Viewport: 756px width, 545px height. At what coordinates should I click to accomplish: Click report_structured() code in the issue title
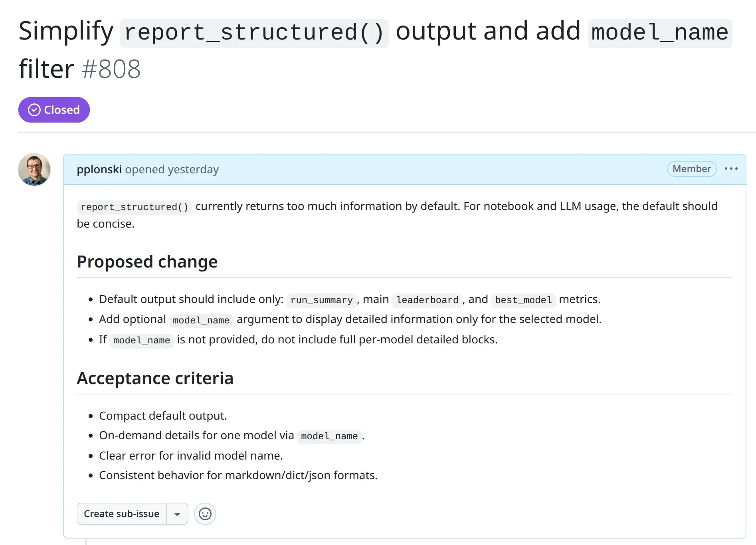coord(254,33)
